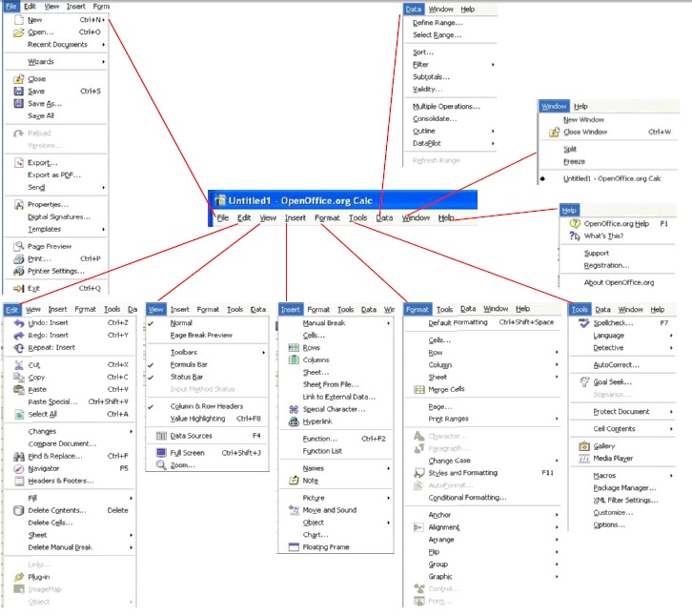This screenshot has width=692, height=616.
Task: Click the Note icon in Insert menu
Action: 294,481
